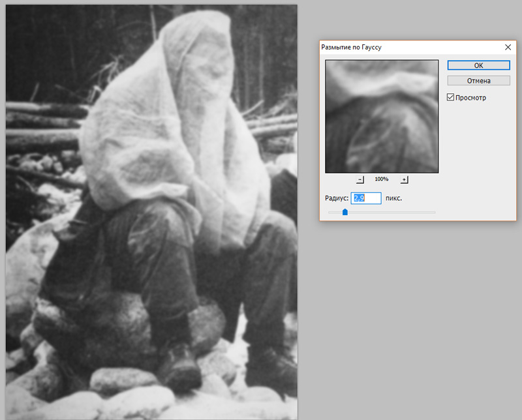522x420 pixels.
Task: Click the Радиус value input field
Action: point(366,198)
